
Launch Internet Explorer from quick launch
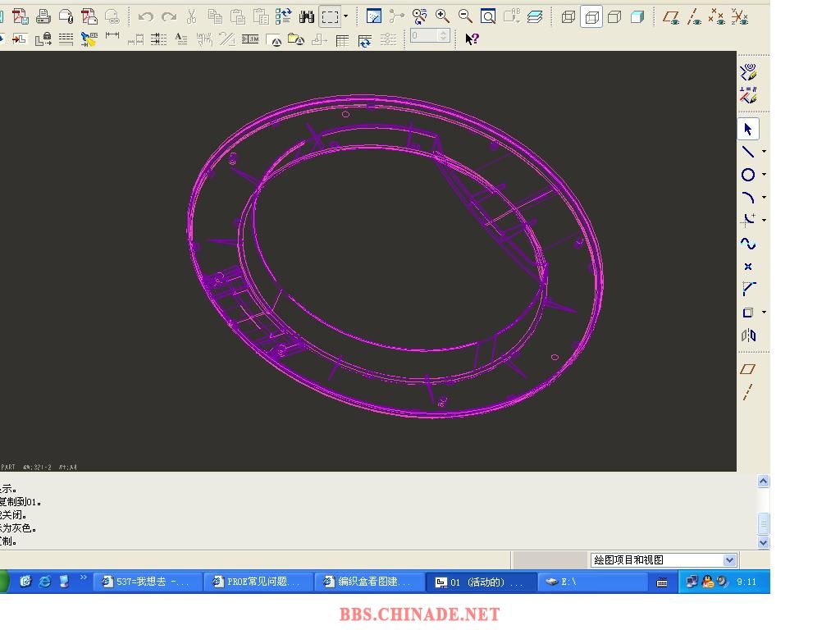coord(45,582)
